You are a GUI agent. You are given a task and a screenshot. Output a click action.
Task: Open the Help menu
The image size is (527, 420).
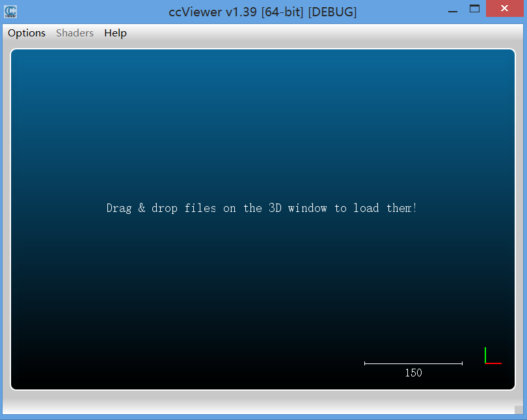click(x=115, y=33)
